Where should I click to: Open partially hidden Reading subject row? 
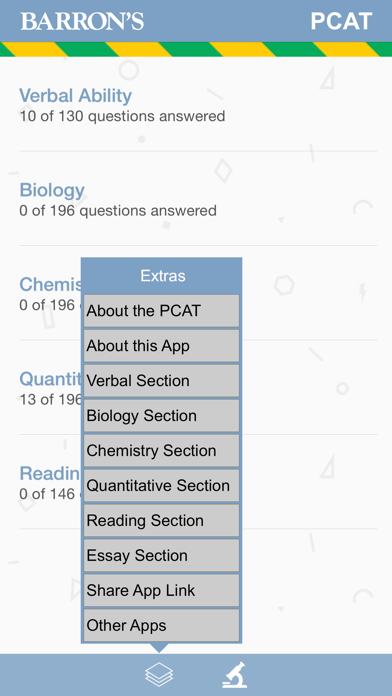(x=50, y=482)
